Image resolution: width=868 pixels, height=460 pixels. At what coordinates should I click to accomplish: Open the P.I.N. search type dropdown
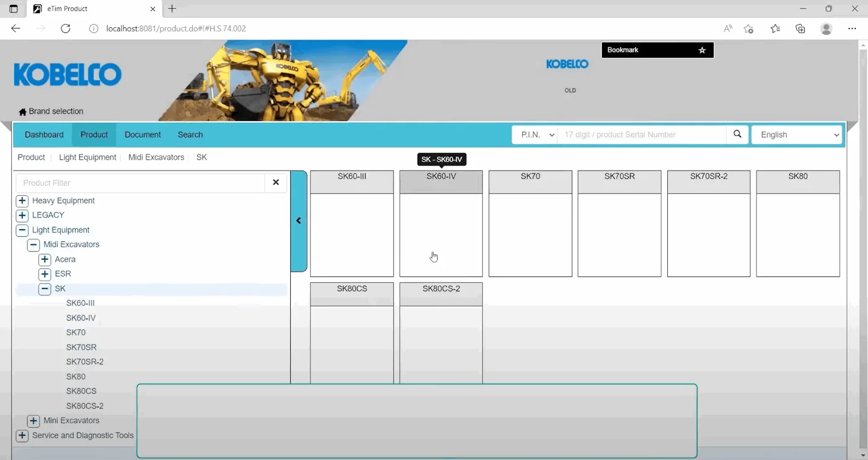(534, 135)
